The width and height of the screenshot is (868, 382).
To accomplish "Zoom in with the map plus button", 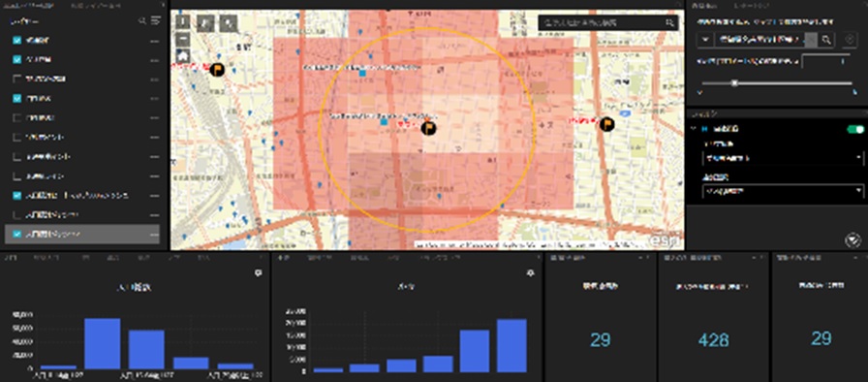I will coord(183,23).
